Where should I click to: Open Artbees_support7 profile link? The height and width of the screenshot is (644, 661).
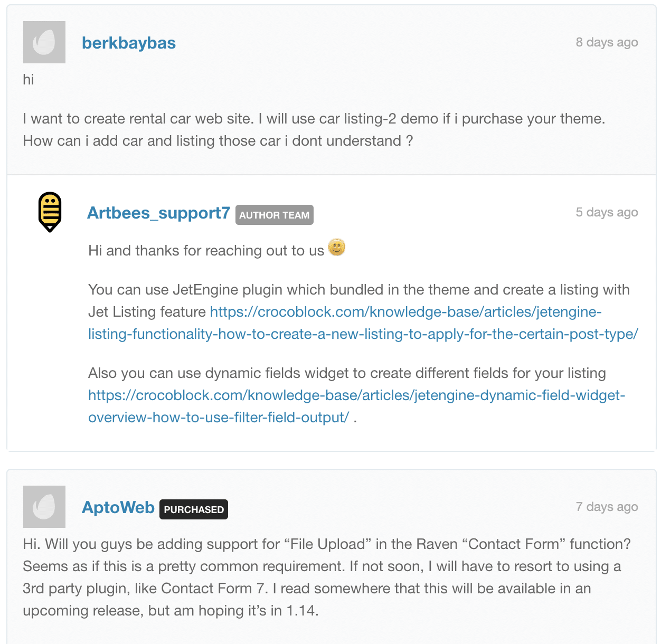pos(158,213)
